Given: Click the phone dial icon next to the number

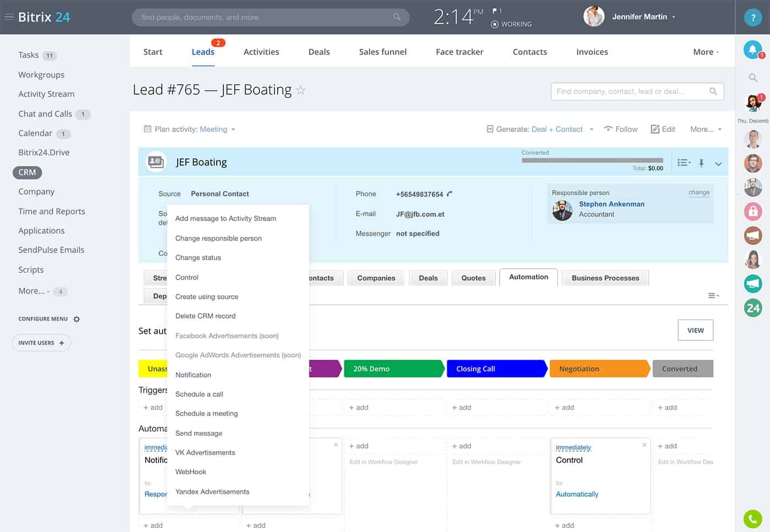Looking at the screenshot, I should [449, 194].
